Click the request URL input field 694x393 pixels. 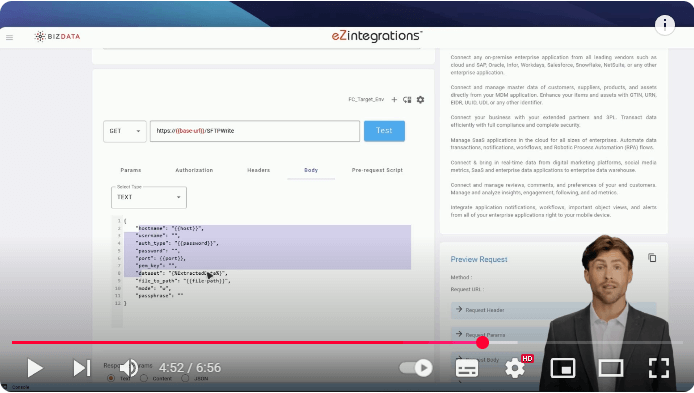255,131
